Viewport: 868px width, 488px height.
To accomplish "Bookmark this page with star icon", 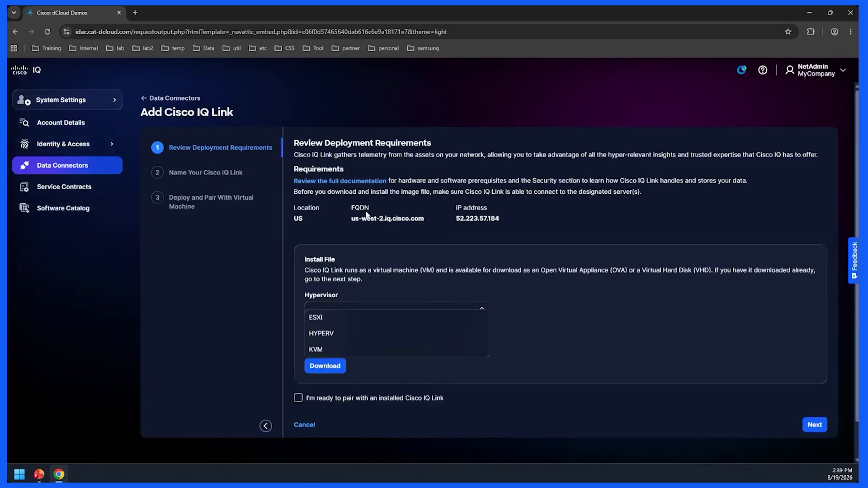I will (x=788, y=32).
